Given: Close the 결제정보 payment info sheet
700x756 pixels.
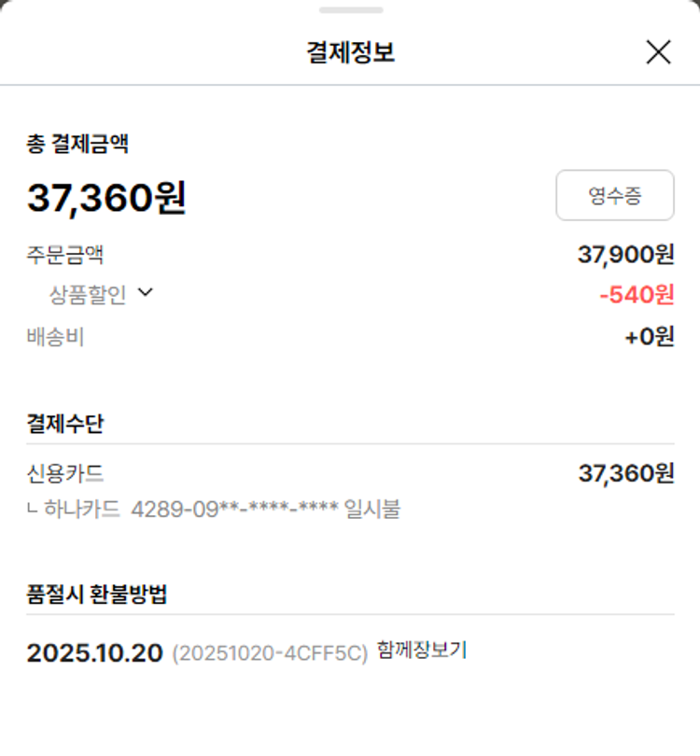Looking at the screenshot, I should point(658,52).
